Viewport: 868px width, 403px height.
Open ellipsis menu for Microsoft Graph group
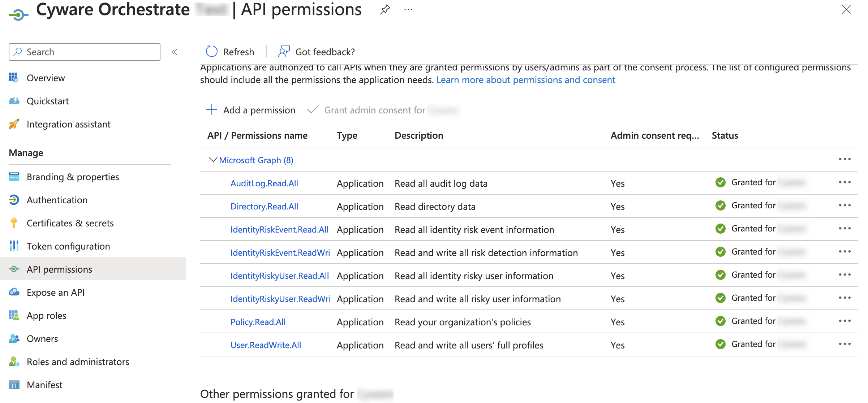coord(845,159)
